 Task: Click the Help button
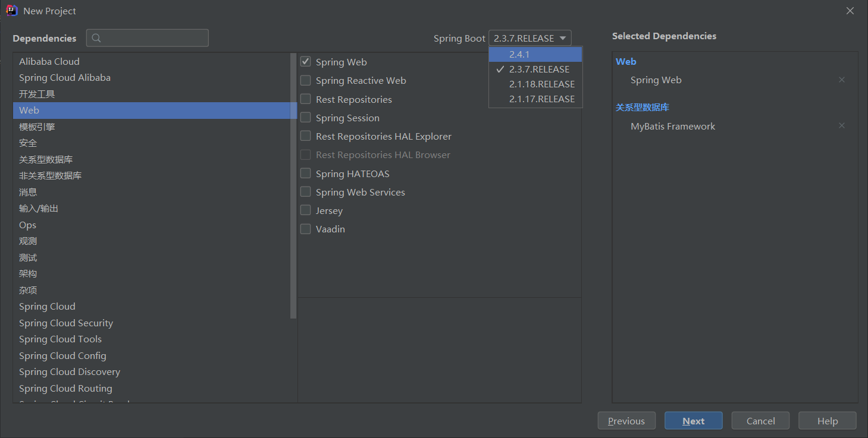pyautogui.click(x=827, y=420)
